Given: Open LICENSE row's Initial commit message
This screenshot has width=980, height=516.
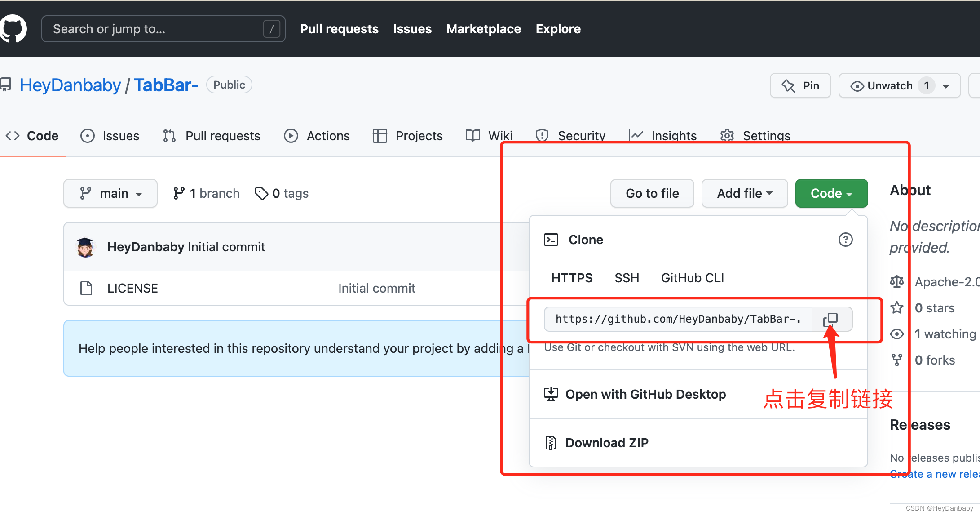Looking at the screenshot, I should coord(376,288).
